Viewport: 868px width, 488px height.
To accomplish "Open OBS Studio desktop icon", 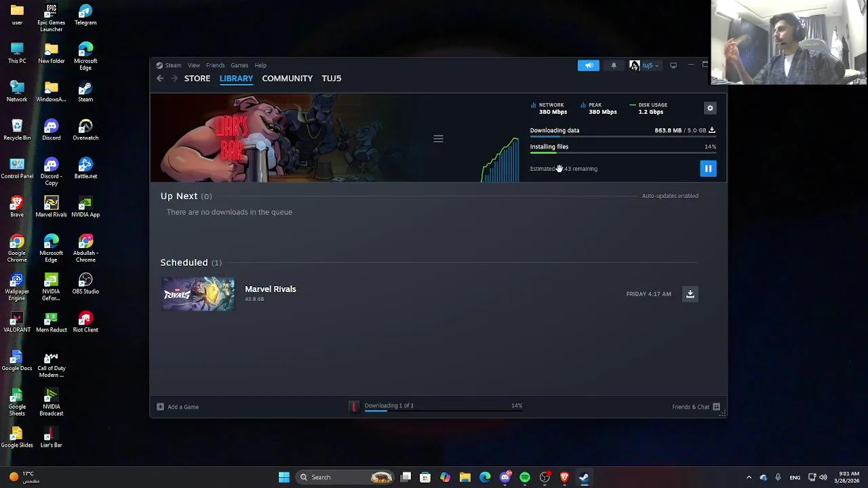I will pyautogui.click(x=85, y=284).
